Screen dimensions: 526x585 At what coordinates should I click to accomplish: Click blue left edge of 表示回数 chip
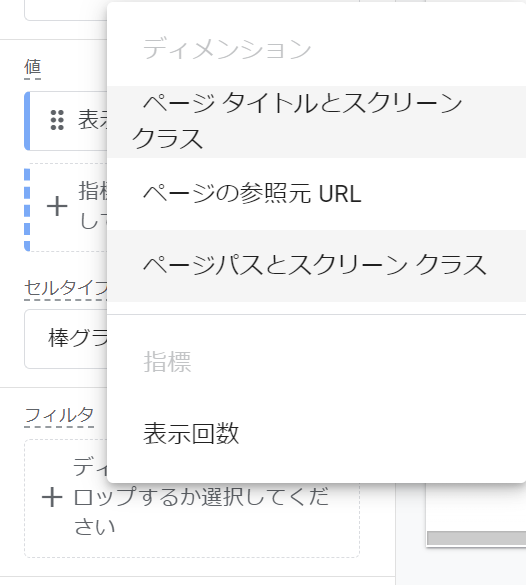point(27,121)
